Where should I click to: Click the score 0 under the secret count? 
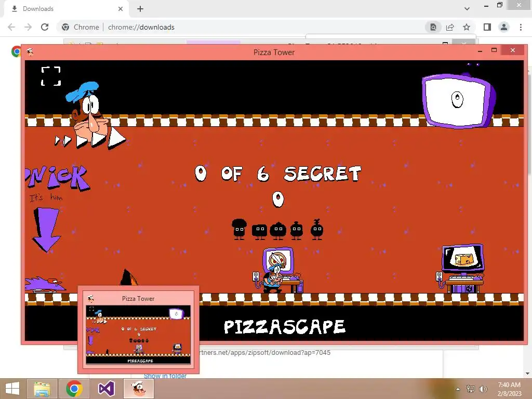point(278,199)
